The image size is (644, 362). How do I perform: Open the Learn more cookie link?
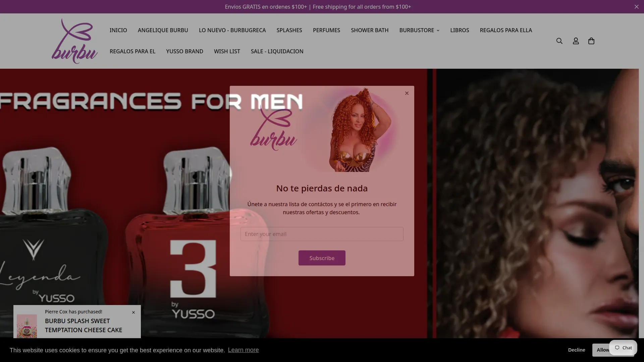coord(243,350)
